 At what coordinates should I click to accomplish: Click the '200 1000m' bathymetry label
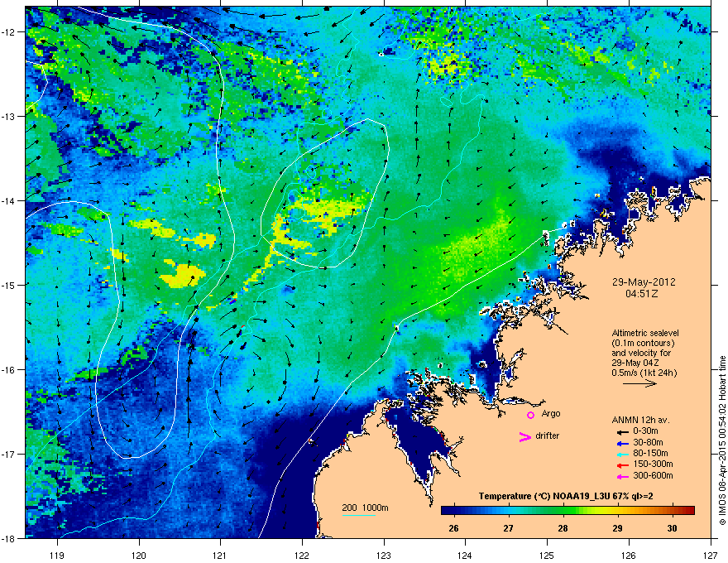[x=365, y=508]
